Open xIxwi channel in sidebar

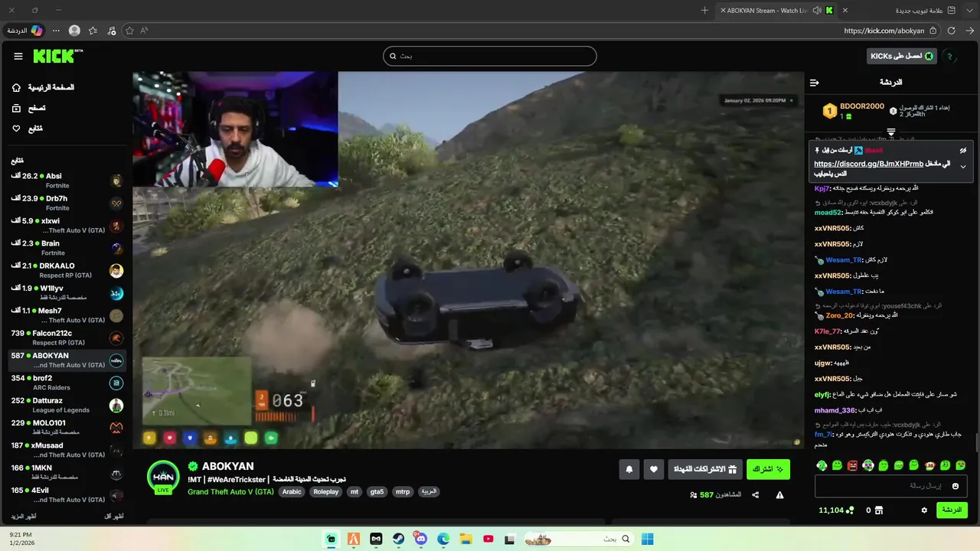click(x=67, y=225)
